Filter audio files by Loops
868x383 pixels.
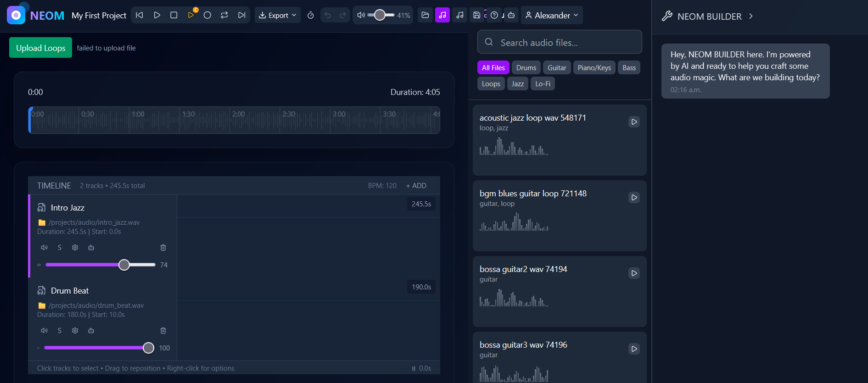[x=491, y=84]
